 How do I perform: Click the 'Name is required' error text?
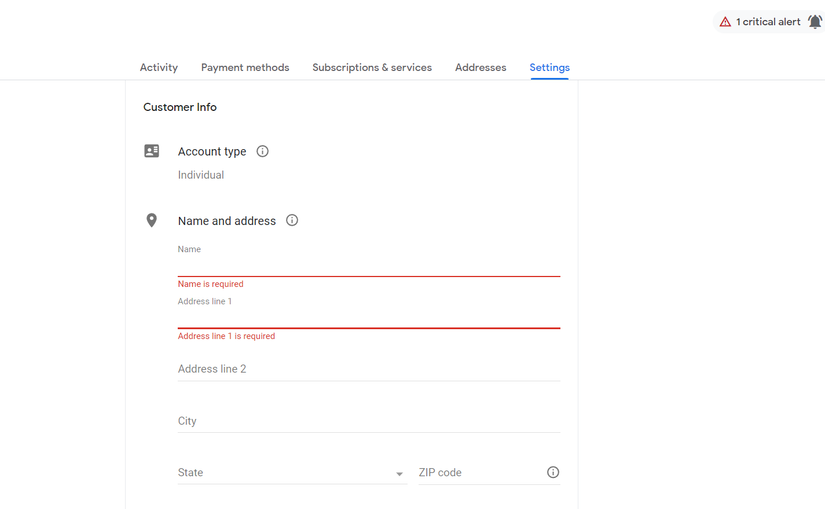210,284
